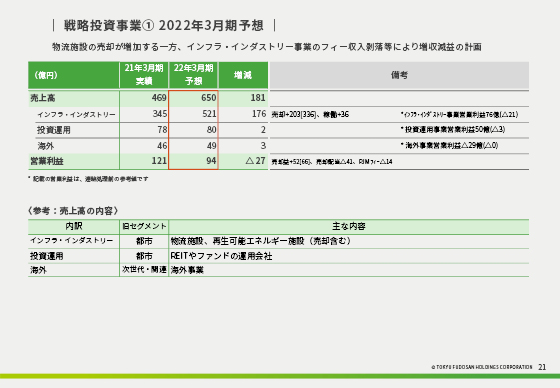Click the page number 21

542,367
